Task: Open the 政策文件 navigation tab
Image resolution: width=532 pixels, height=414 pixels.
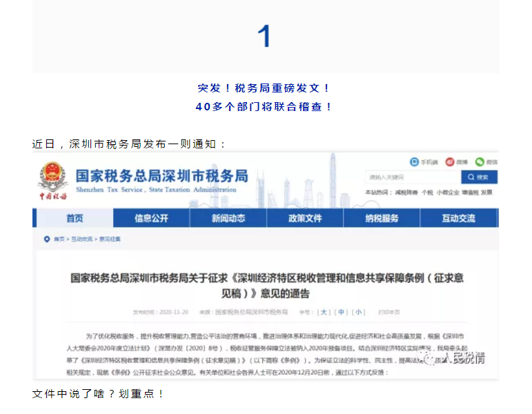Action: [x=305, y=218]
